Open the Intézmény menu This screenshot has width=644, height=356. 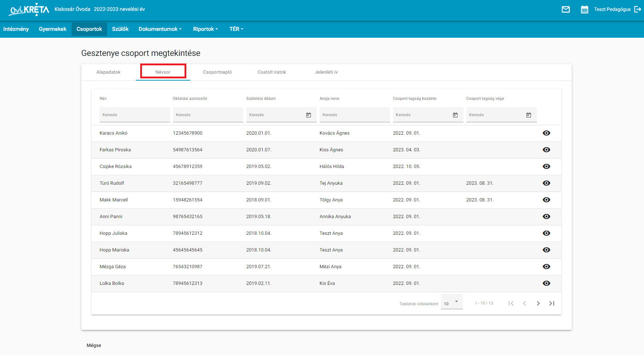click(16, 29)
